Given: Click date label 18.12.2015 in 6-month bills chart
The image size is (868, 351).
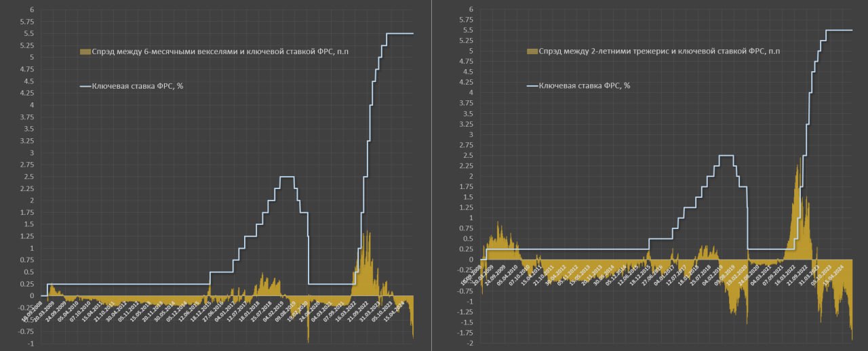Looking at the screenshot, I should point(202,312).
